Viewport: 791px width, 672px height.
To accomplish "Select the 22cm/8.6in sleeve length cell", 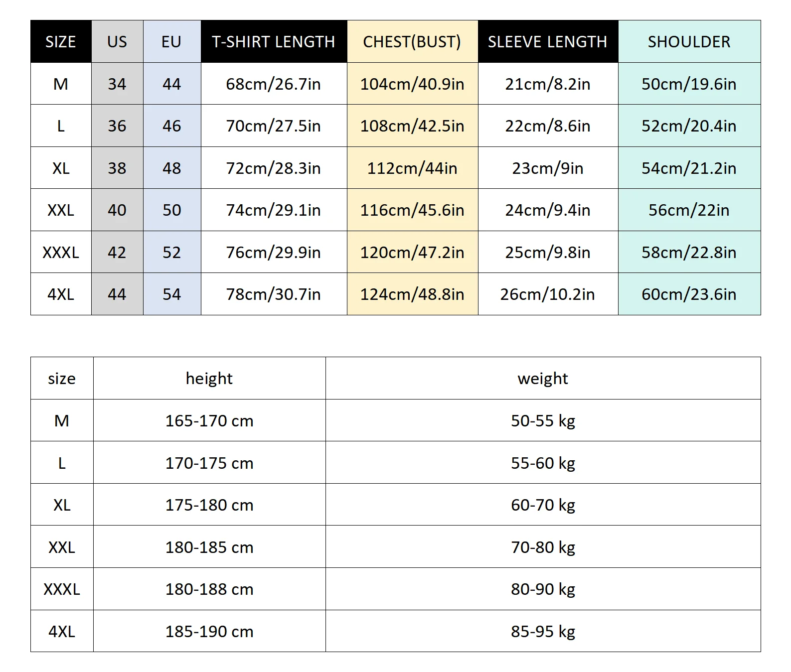I will (547, 126).
